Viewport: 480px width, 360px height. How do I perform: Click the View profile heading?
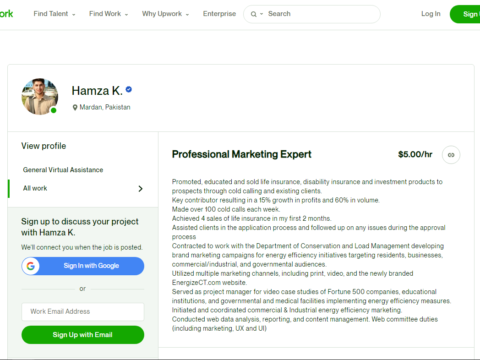click(x=44, y=146)
